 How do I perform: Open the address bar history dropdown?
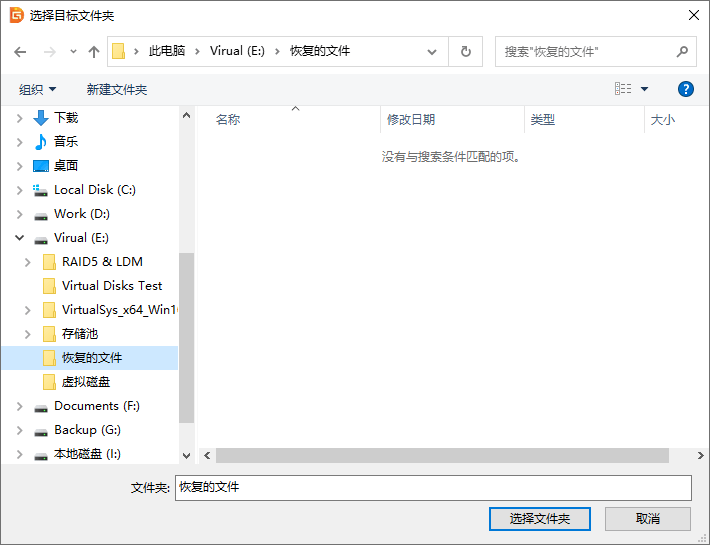432,52
